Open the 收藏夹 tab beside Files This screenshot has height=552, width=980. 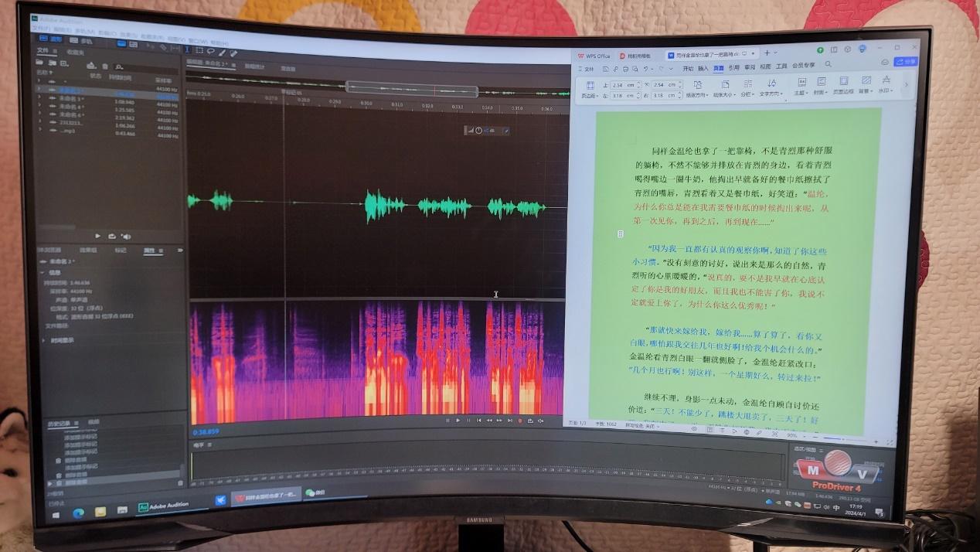[76, 52]
